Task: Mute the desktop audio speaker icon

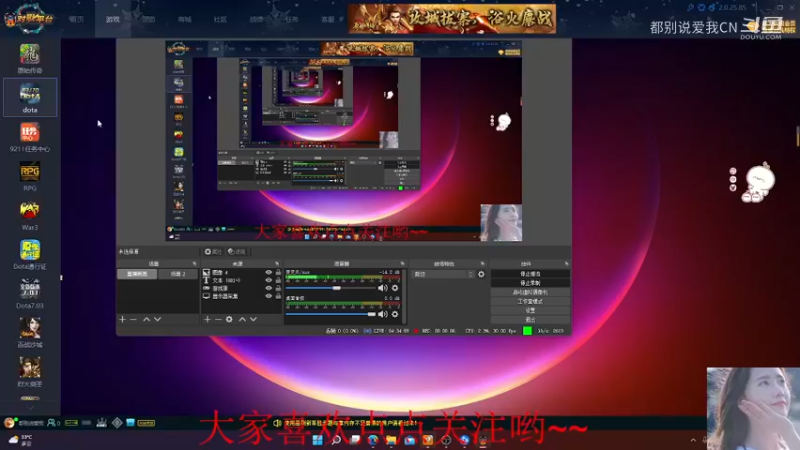Action: pyautogui.click(x=383, y=314)
